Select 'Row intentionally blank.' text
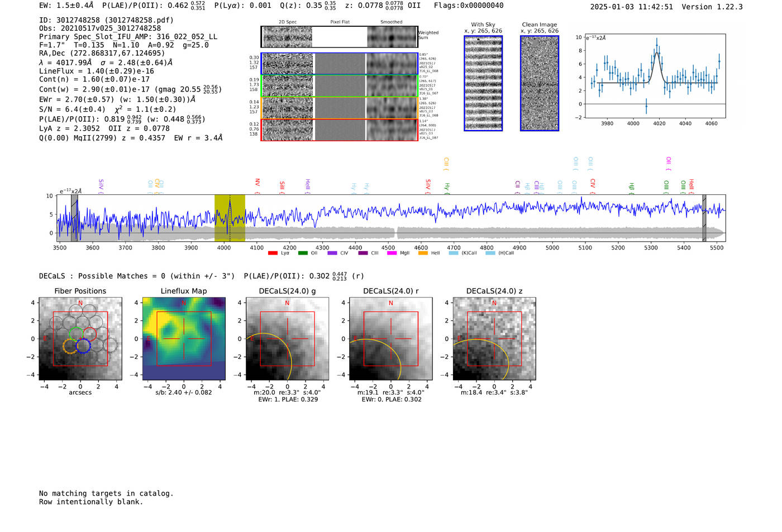This screenshot has height=532, width=782. click(91, 502)
